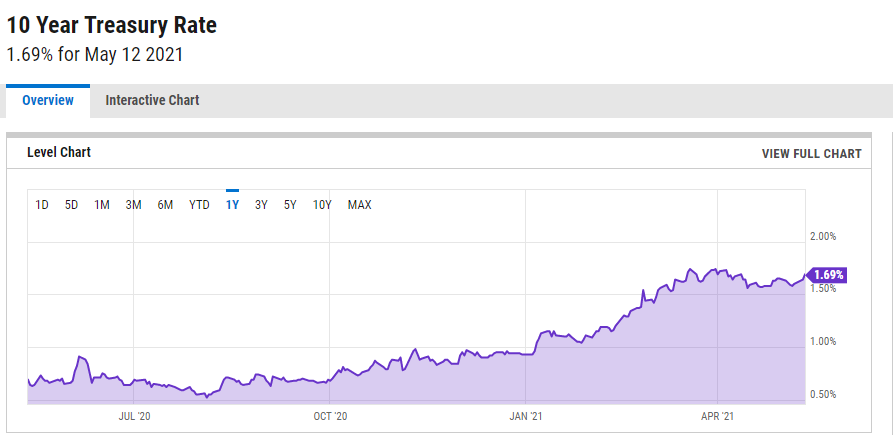Click the purple 1.69% value flag
This screenshot has width=893, height=435.
tap(828, 275)
